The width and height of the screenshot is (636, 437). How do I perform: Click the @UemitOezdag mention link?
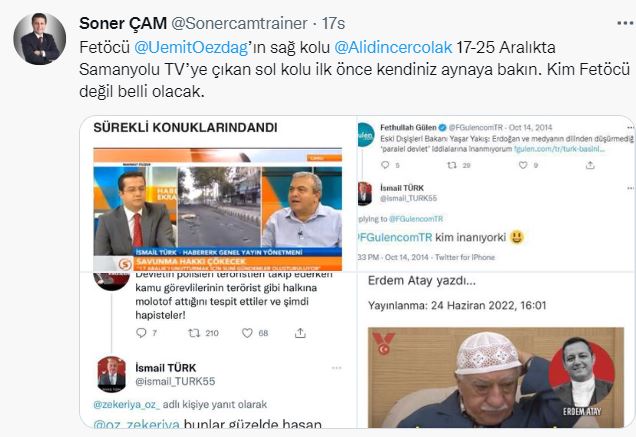(x=191, y=47)
